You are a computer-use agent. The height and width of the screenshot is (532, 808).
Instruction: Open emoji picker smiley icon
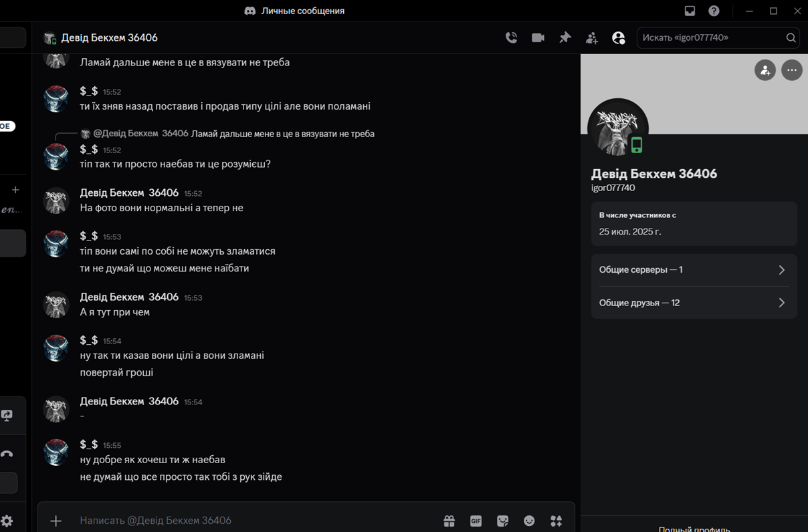tap(529, 521)
